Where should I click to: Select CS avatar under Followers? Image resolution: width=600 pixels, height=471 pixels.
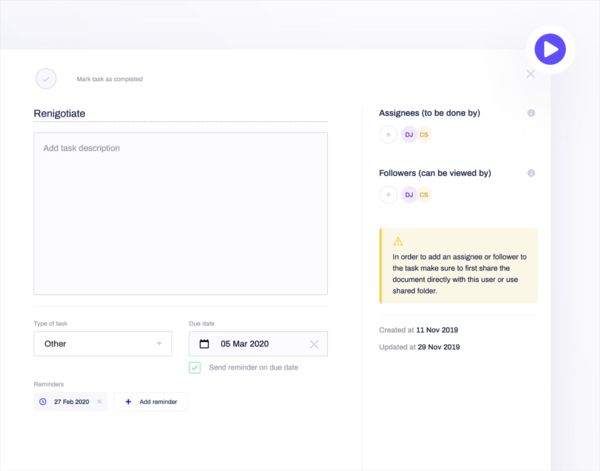424,195
